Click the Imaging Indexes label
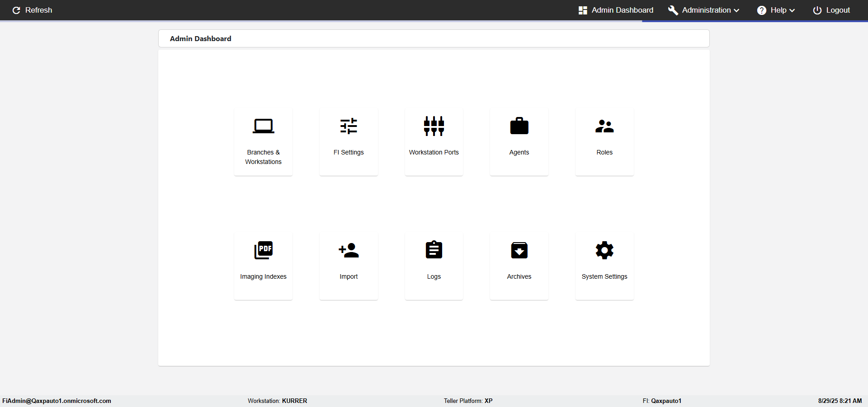 tap(263, 276)
